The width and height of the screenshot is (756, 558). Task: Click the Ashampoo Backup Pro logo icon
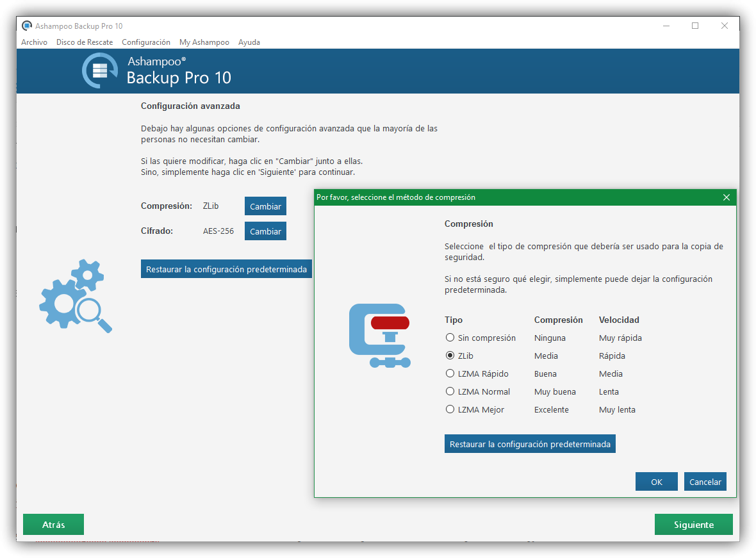click(100, 70)
